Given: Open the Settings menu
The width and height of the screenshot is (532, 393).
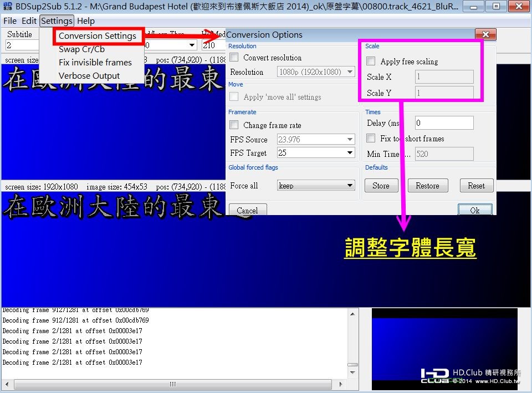Looking at the screenshot, I should [x=57, y=21].
